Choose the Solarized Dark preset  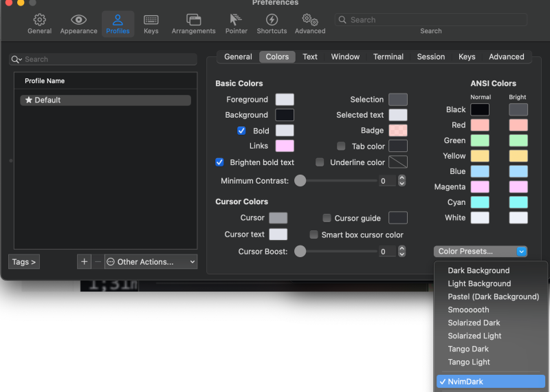pos(491,323)
